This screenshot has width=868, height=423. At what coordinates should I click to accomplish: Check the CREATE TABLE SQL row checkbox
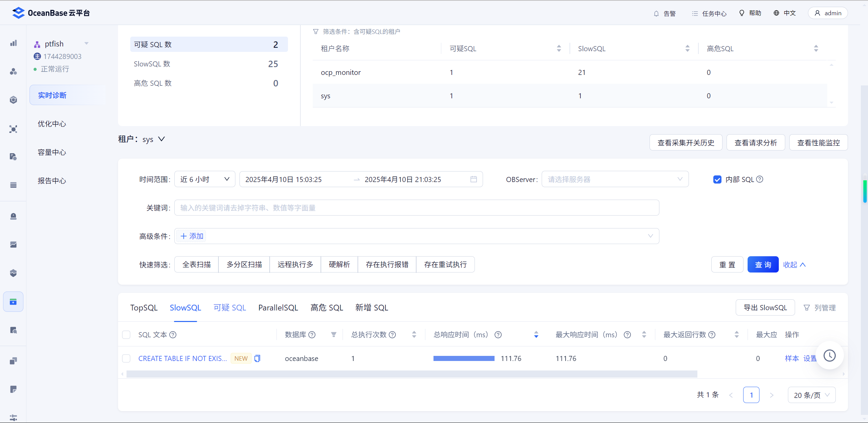click(126, 359)
